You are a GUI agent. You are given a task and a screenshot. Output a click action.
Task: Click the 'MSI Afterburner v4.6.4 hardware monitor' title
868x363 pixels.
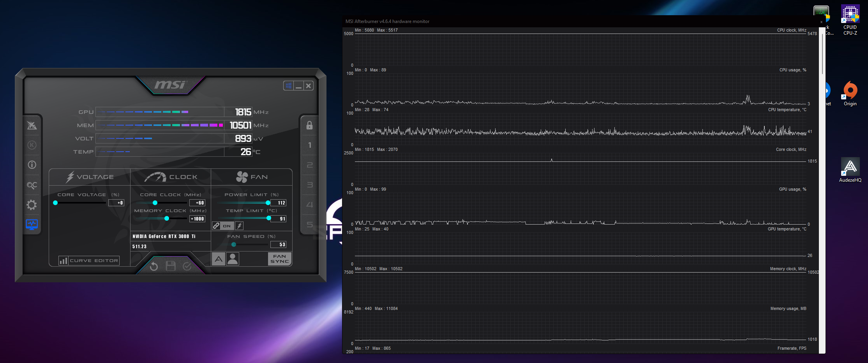click(387, 21)
